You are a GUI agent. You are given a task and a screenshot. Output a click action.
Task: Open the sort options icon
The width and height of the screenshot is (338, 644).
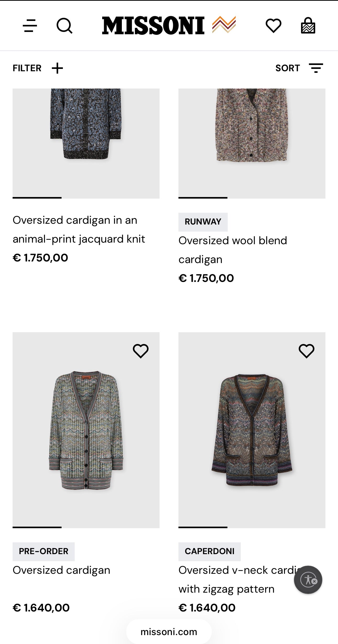click(316, 68)
